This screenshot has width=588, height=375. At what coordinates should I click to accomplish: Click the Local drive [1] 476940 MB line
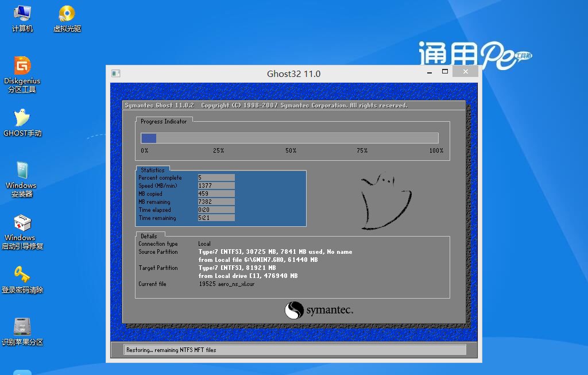[x=248, y=276]
